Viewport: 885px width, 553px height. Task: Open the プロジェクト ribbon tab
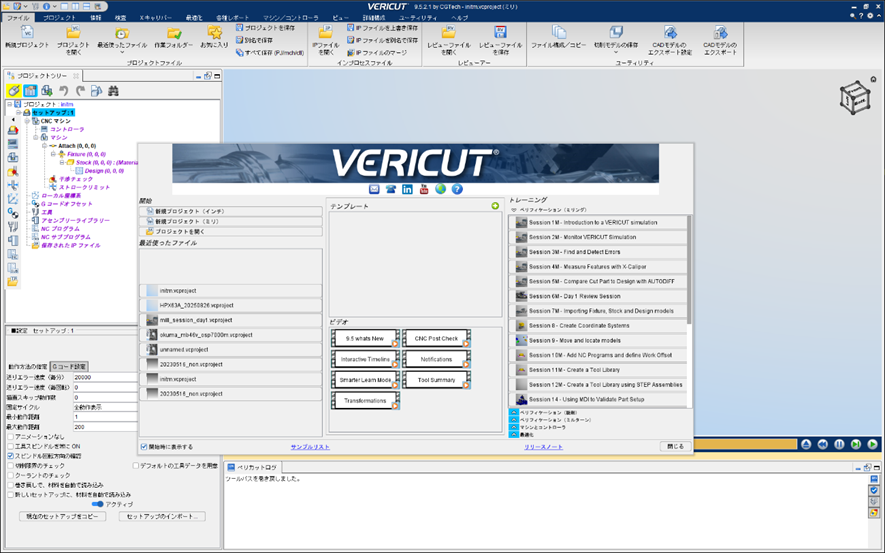coord(59,18)
